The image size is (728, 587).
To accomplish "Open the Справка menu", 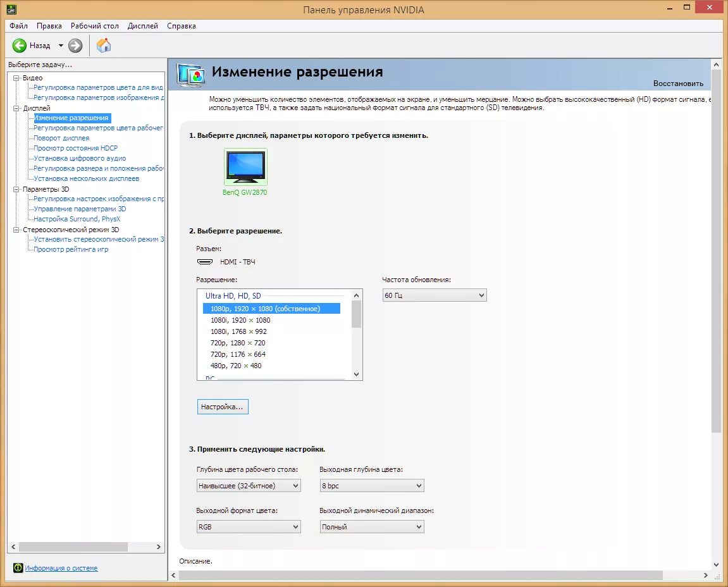I will point(182,26).
